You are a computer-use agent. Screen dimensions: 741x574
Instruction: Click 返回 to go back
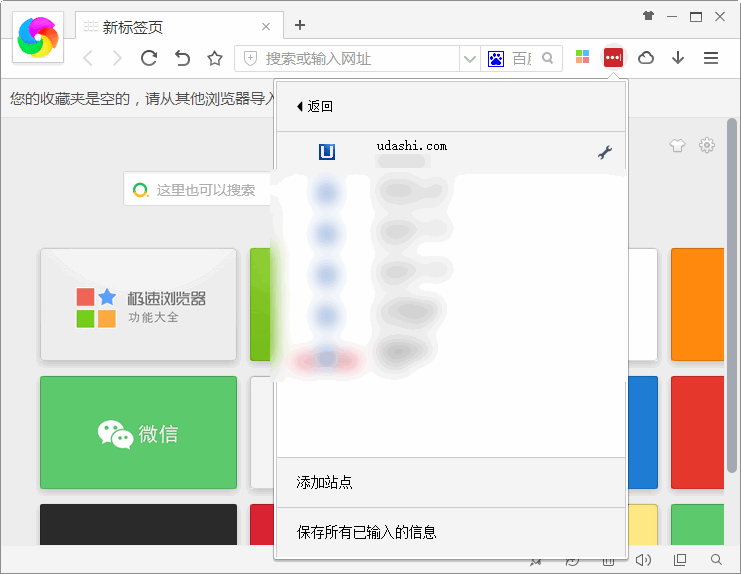(x=315, y=106)
